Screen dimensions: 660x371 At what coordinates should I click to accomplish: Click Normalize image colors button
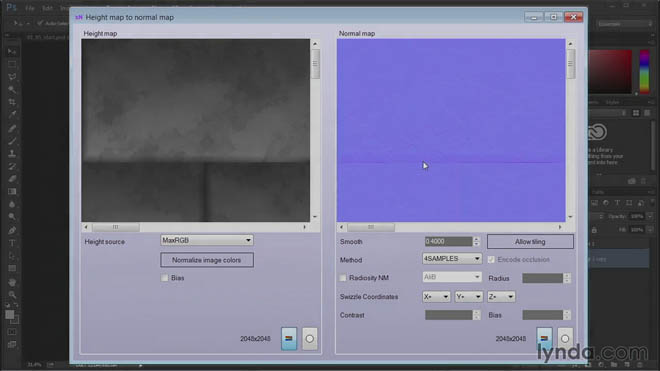[x=207, y=260]
